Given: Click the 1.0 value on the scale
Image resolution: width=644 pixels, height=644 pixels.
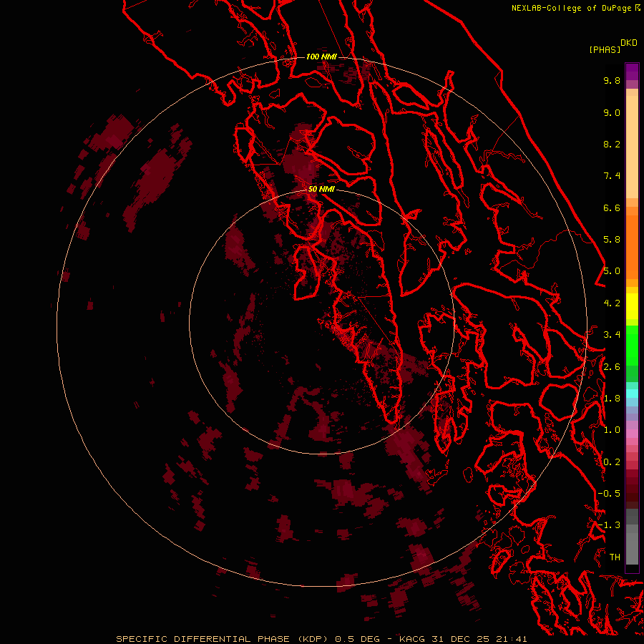Looking at the screenshot, I should (x=612, y=430).
